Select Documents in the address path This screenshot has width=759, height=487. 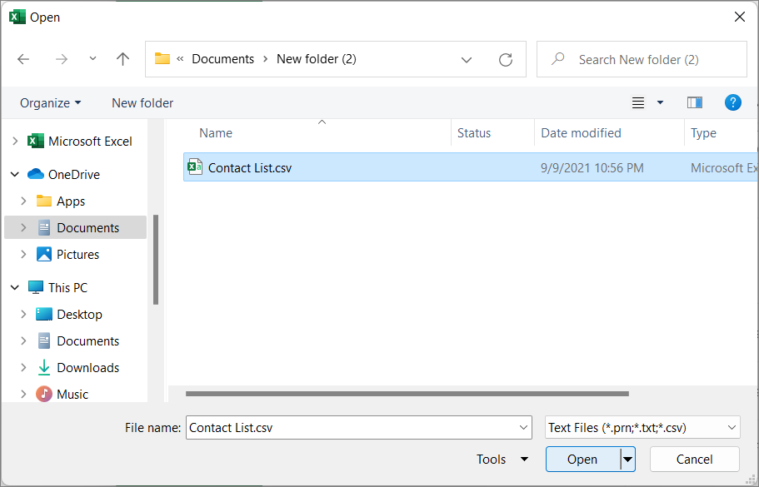[223, 59]
